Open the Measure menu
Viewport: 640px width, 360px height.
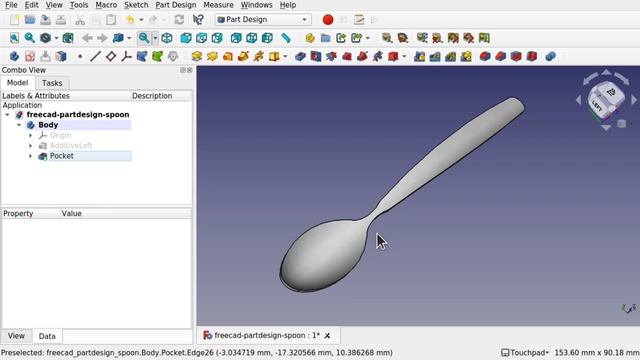(x=218, y=5)
